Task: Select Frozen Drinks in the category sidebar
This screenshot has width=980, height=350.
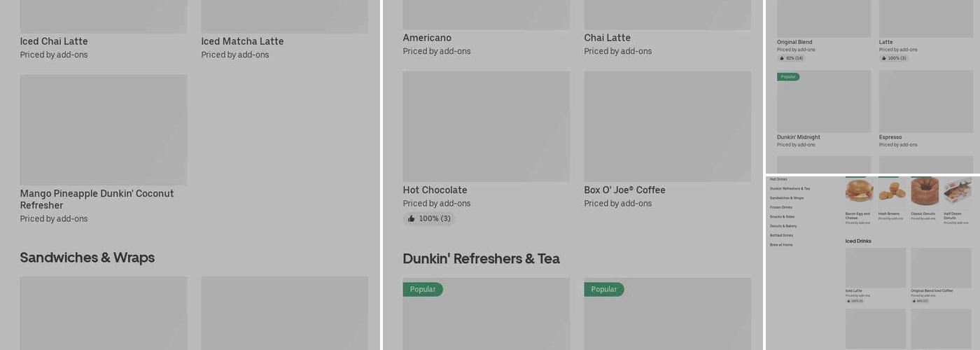Action: tap(781, 208)
